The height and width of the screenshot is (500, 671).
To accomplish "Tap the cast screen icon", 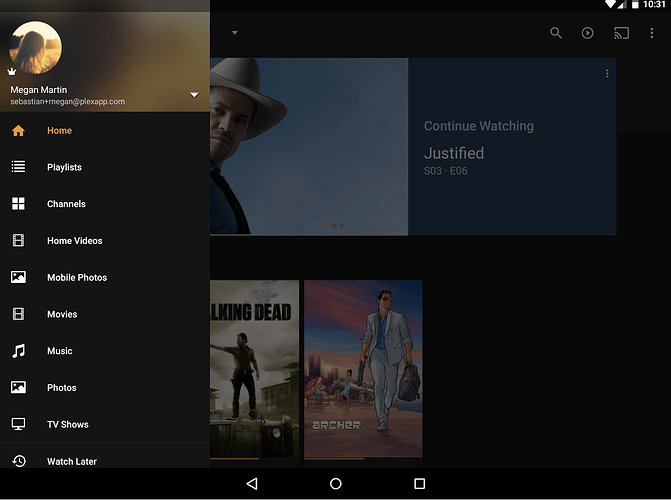I will [621, 33].
